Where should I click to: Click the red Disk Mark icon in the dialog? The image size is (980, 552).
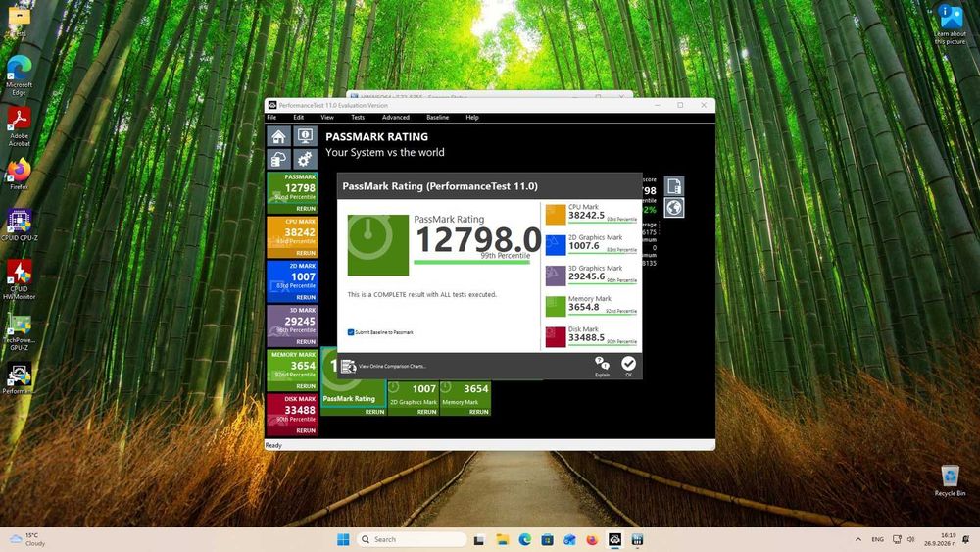tap(555, 337)
